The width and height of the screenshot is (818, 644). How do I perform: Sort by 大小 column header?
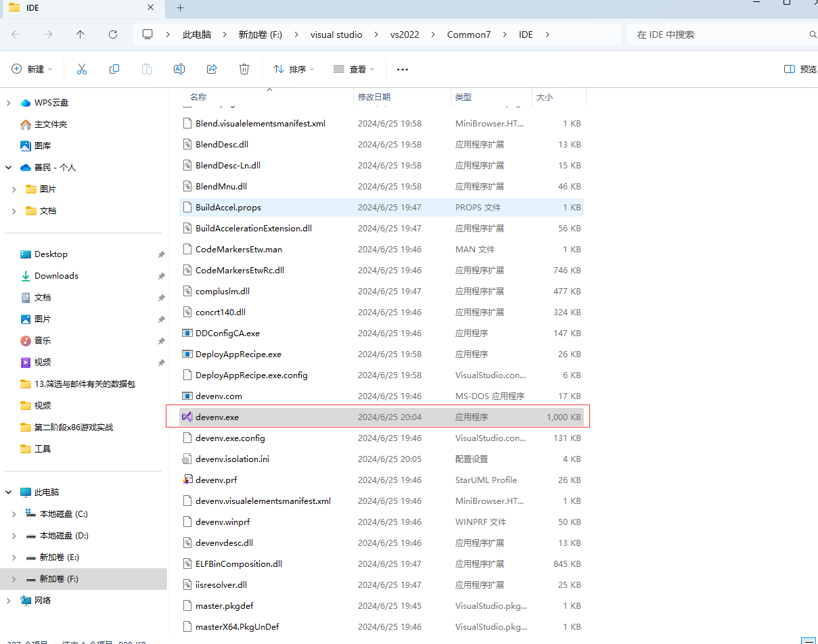click(545, 97)
